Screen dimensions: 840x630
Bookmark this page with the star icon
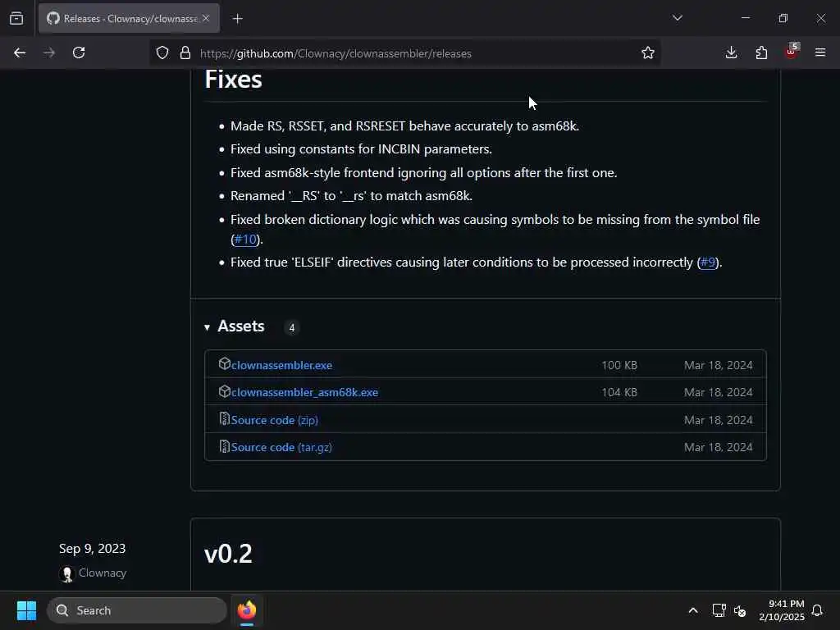(648, 52)
